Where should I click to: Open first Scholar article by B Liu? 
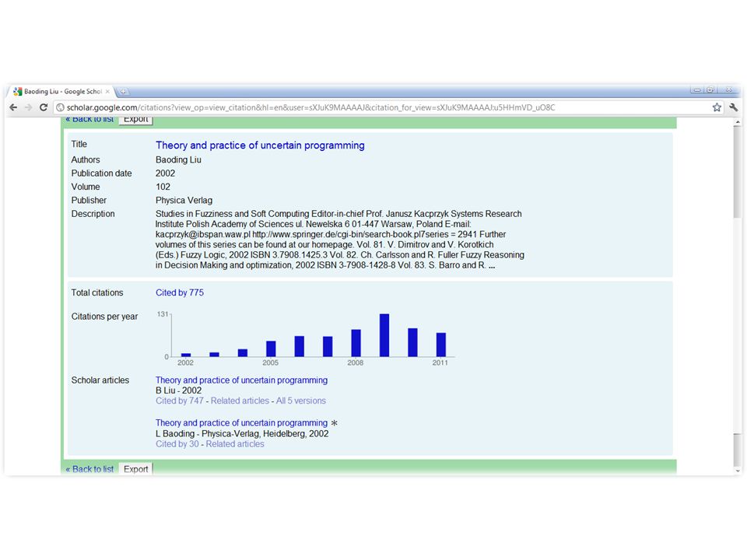coord(241,380)
